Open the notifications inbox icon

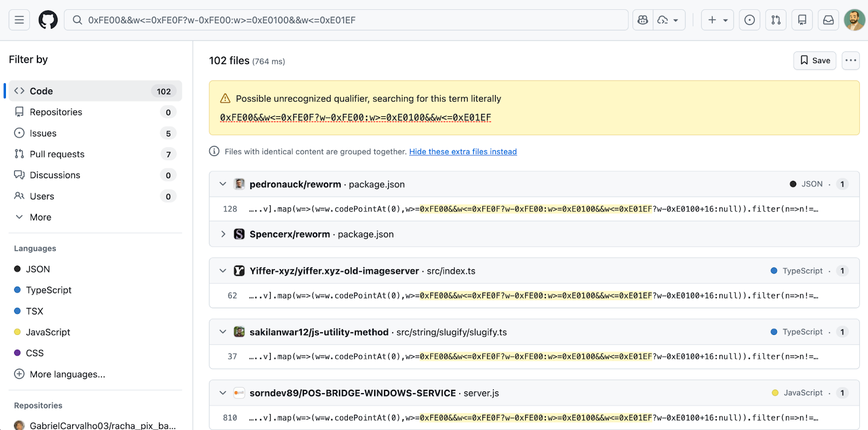click(828, 20)
